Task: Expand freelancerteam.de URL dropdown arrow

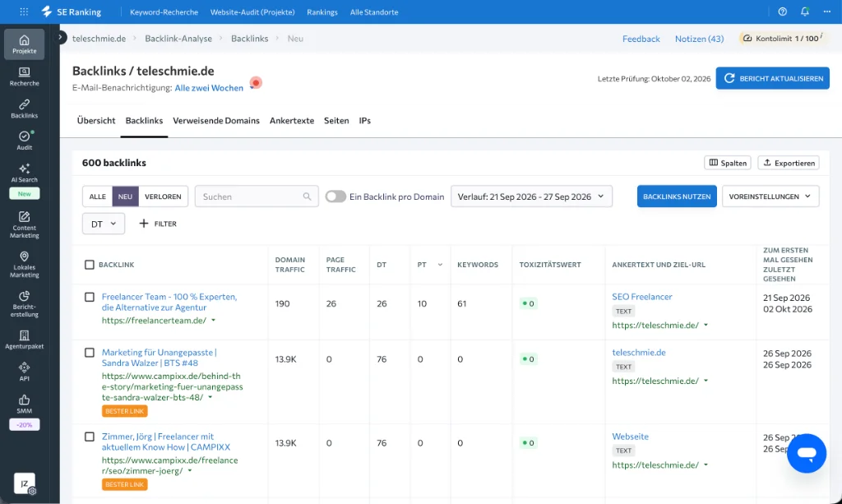Action: (213, 321)
